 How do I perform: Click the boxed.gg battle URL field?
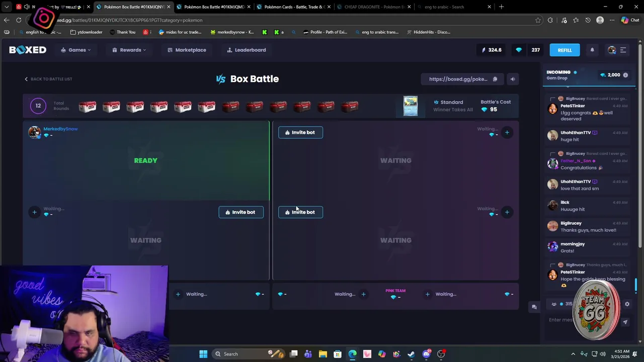(x=458, y=79)
